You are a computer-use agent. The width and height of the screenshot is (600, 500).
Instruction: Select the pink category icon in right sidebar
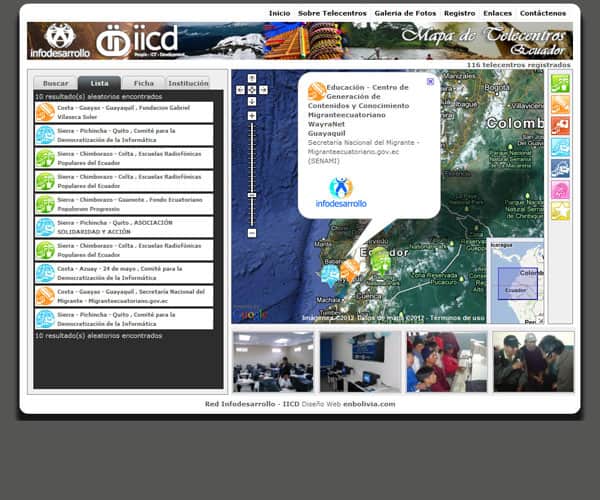560,190
